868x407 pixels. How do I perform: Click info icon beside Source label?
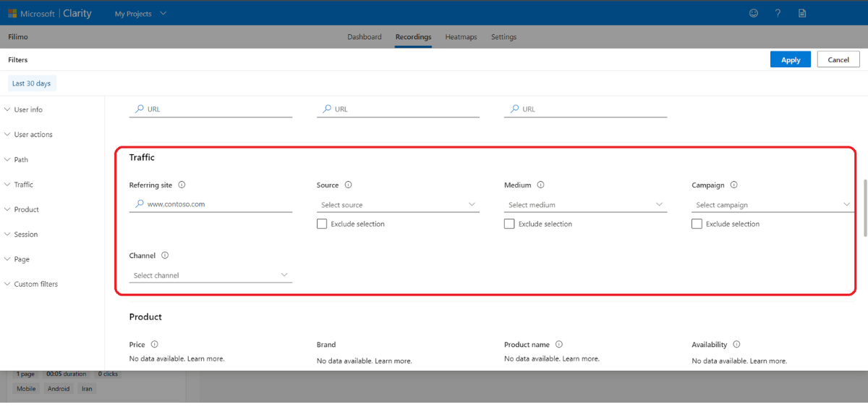(x=348, y=185)
